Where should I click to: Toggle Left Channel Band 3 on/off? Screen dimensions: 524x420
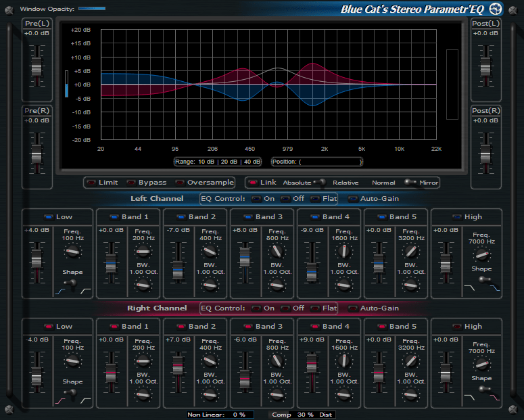coord(248,217)
